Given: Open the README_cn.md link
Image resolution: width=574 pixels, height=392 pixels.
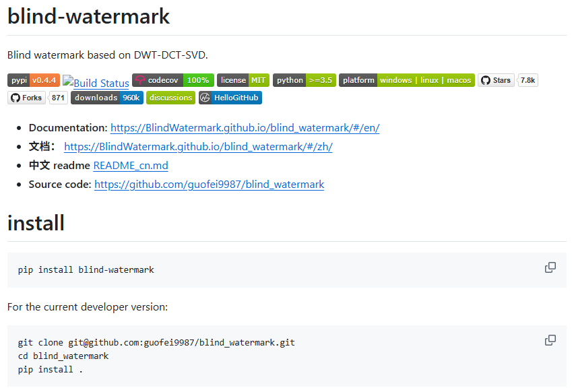Looking at the screenshot, I should coord(131,166).
